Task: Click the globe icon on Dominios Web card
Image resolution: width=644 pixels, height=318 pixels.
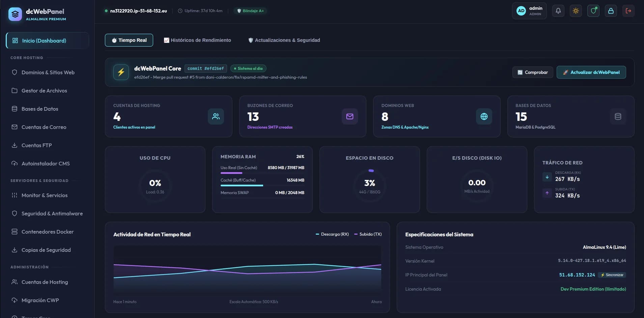Action: click(x=484, y=116)
